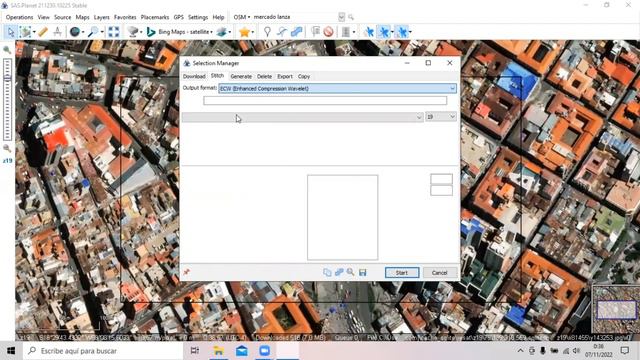The width and height of the screenshot is (640, 360).
Task: Open the Maps menu
Action: (82, 17)
